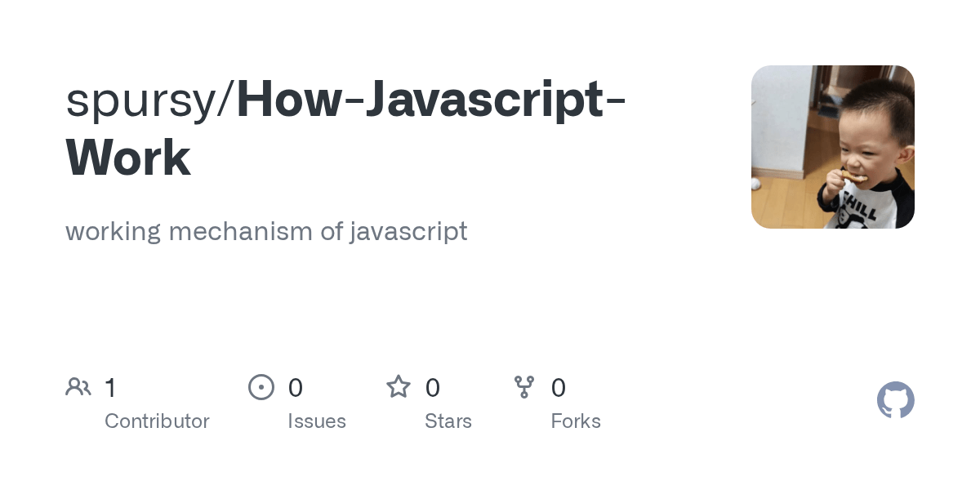The image size is (980, 490).
Task: Select the working mechanism of javascript description
Action: [x=266, y=231]
